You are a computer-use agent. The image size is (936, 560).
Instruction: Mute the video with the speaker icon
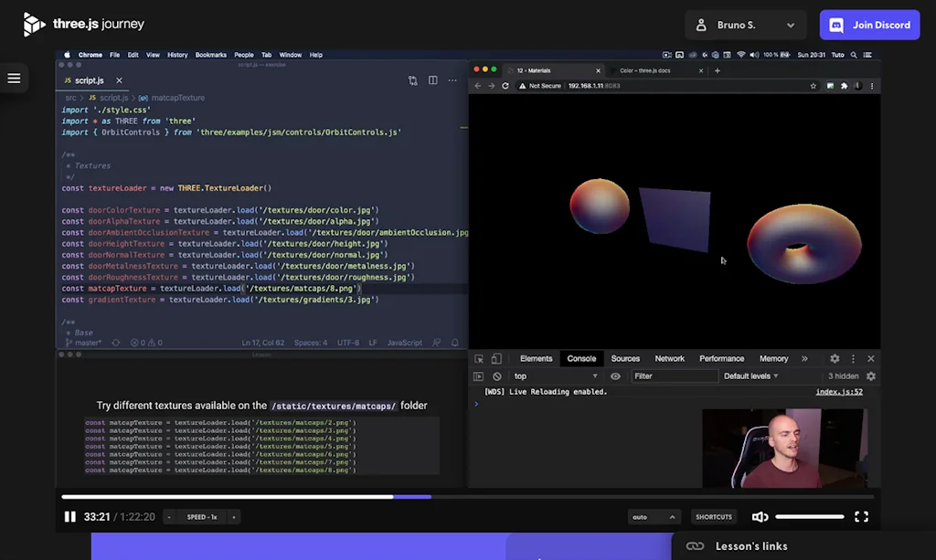760,516
